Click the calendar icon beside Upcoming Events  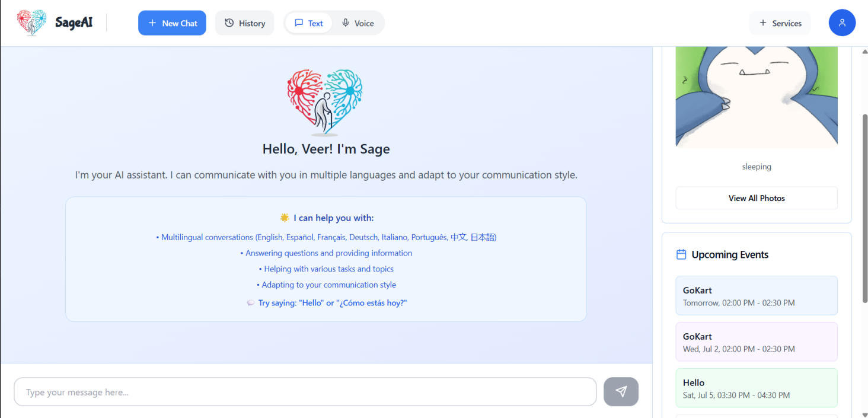coord(681,254)
